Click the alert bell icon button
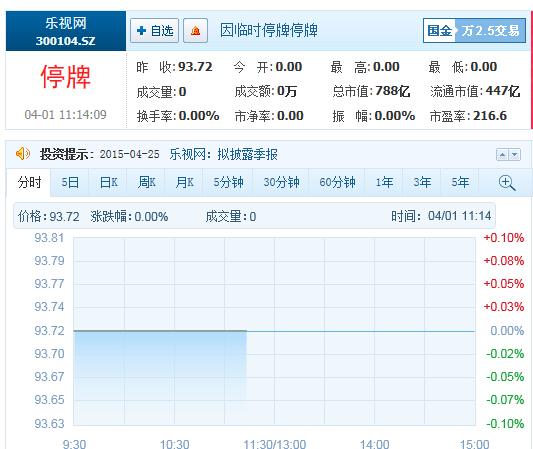This screenshot has height=449, width=533. tap(195, 31)
